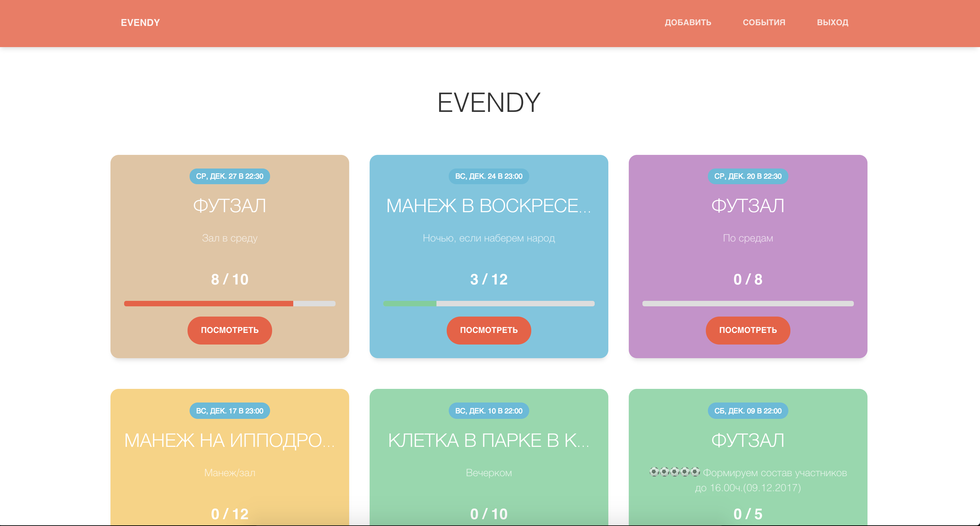
Task: Click the soccer ball emoji icons
Action: pyautogui.click(x=674, y=472)
